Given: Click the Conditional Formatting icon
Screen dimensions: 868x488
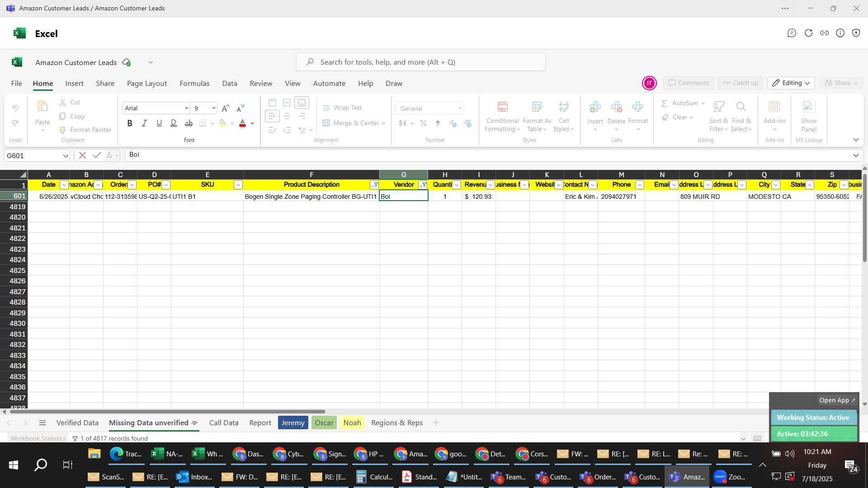Looking at the screenshot, I should click(502, 107).
